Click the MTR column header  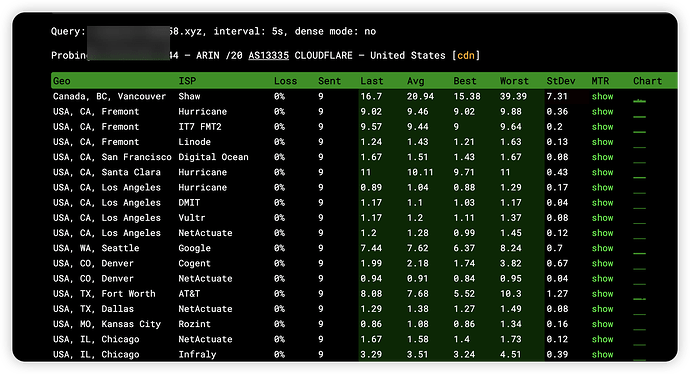pos(600,81)
